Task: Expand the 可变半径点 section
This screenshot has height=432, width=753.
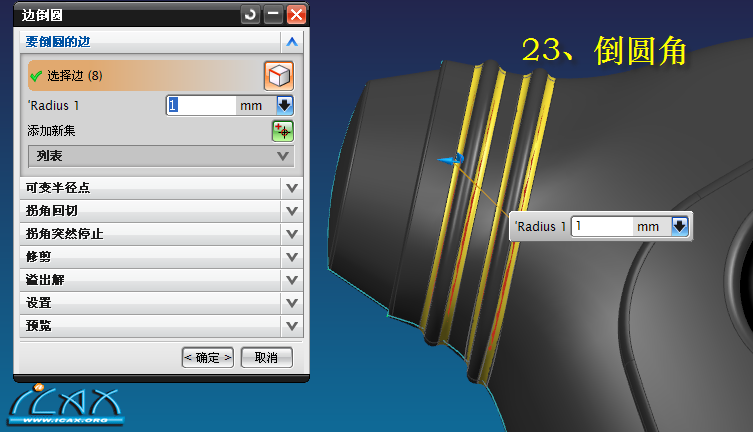Action: point(291,188)
